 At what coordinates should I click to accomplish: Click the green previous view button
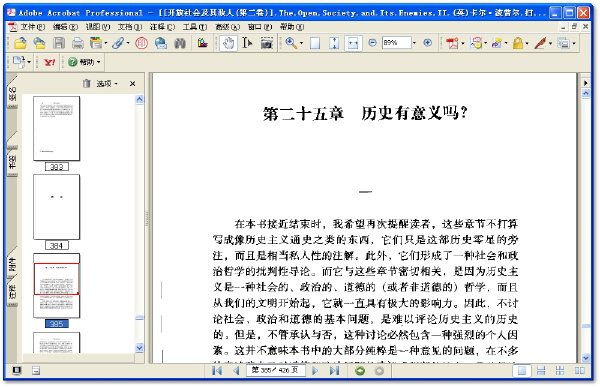(360, 371)
